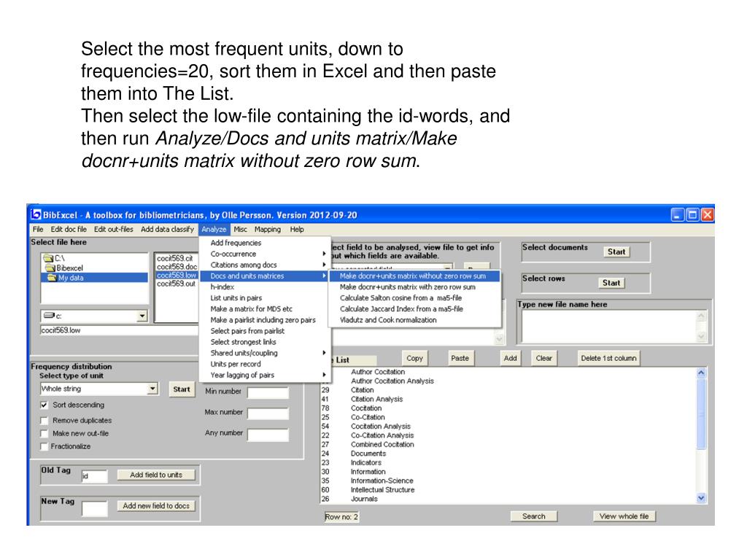
Task: Choose List units in pairs
Action: tap(264, 297)
